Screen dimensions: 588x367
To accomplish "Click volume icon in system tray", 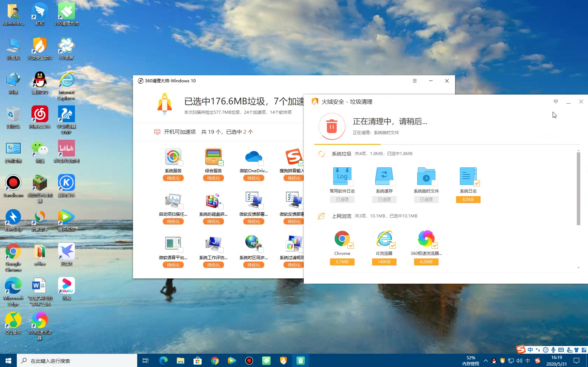I will click(x=519, y=361).
